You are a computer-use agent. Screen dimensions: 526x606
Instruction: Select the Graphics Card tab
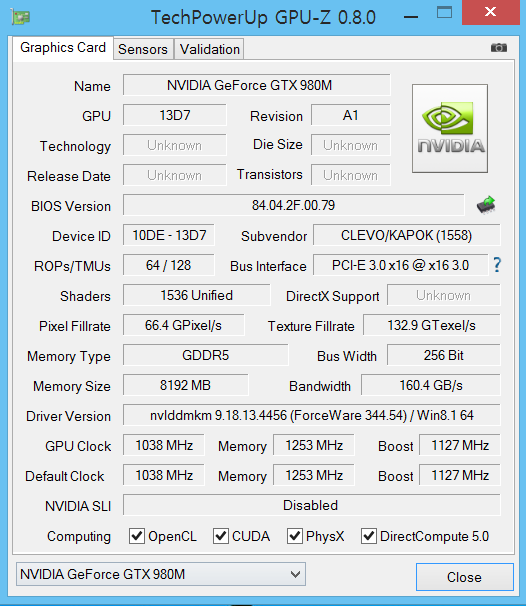(63, 48)
